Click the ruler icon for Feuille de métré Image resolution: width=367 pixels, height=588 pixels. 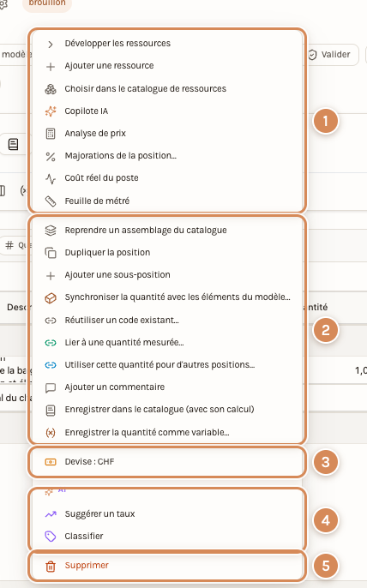[x=51, y=201]
